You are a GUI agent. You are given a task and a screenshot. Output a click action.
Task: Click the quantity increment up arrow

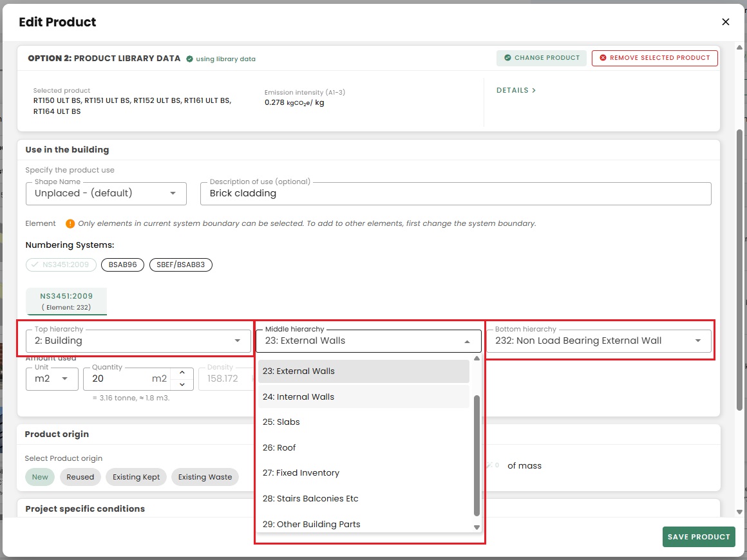click(182, 373)
